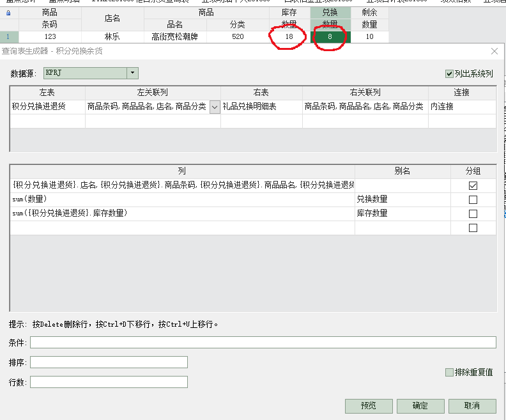Screen dimensions: 506x420
Task: Click the 积分兑换进退货 left table cell
Action: point(47,107)
